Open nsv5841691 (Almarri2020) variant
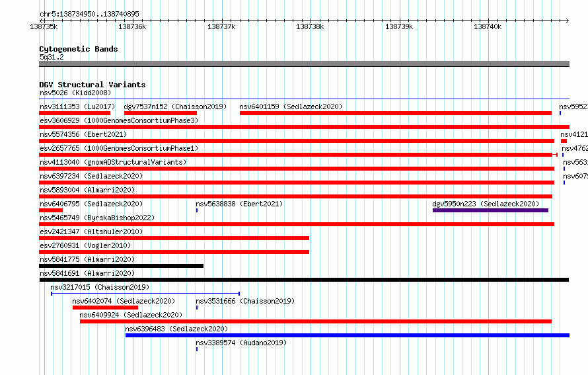588x375 pixels. tap(304, 280)
